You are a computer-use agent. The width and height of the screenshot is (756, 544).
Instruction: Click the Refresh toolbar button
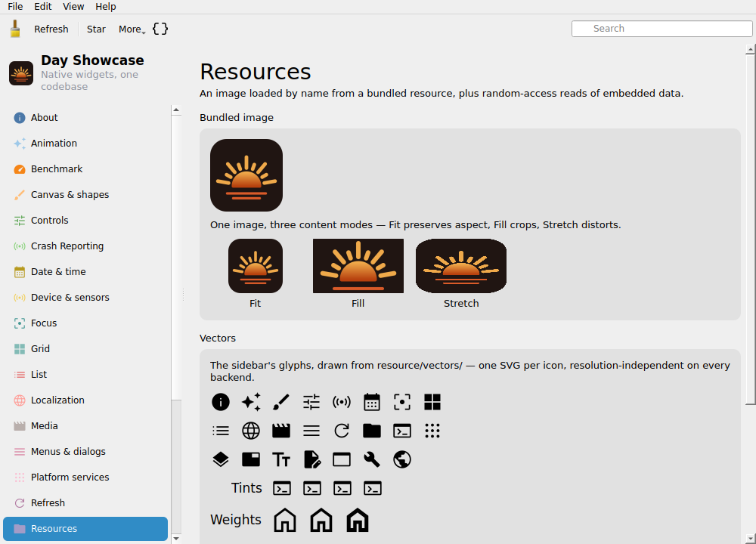[51, 29]
